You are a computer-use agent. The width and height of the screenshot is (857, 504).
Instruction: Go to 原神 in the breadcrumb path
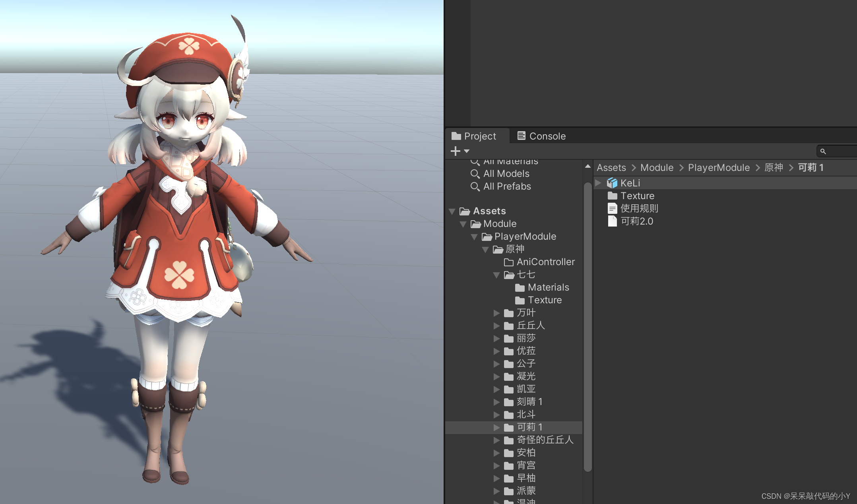[x=774, y=168]
